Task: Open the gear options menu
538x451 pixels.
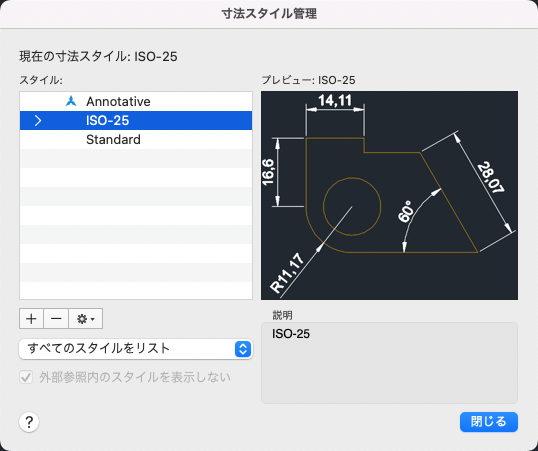Action: 85,319
